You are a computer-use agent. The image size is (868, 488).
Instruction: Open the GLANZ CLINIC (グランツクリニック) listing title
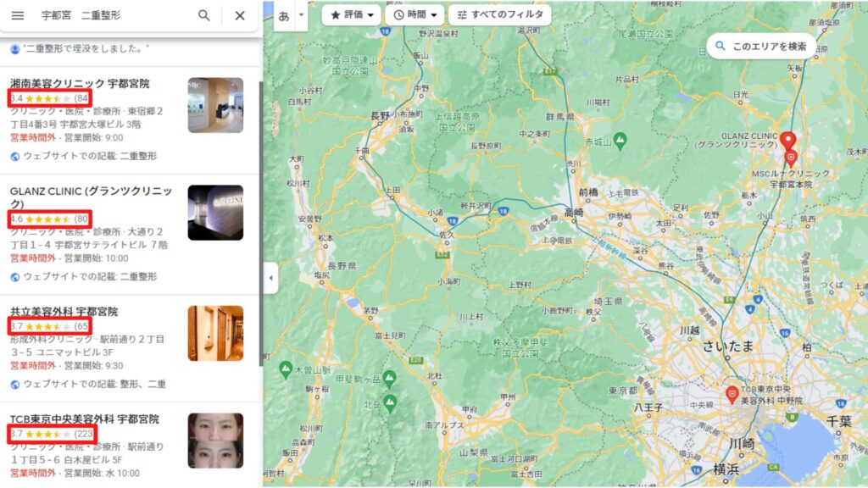pyautogui.click(x=91, y=197)
